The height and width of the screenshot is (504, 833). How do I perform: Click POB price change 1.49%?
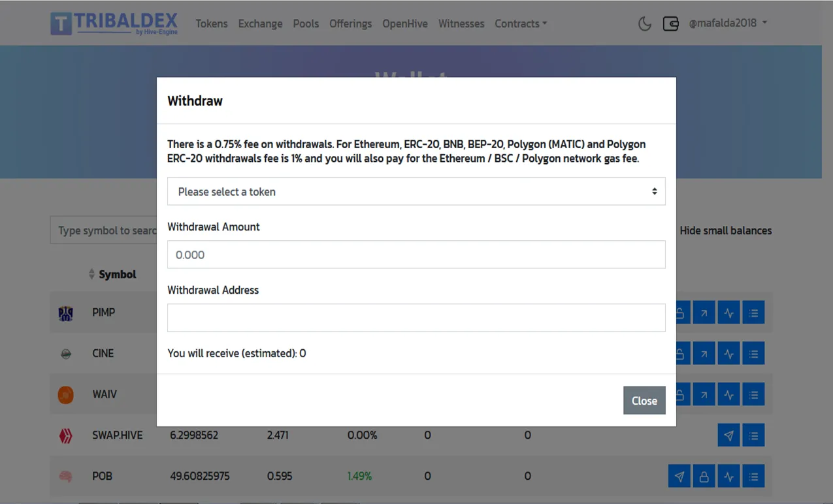(x=359, y=477)
